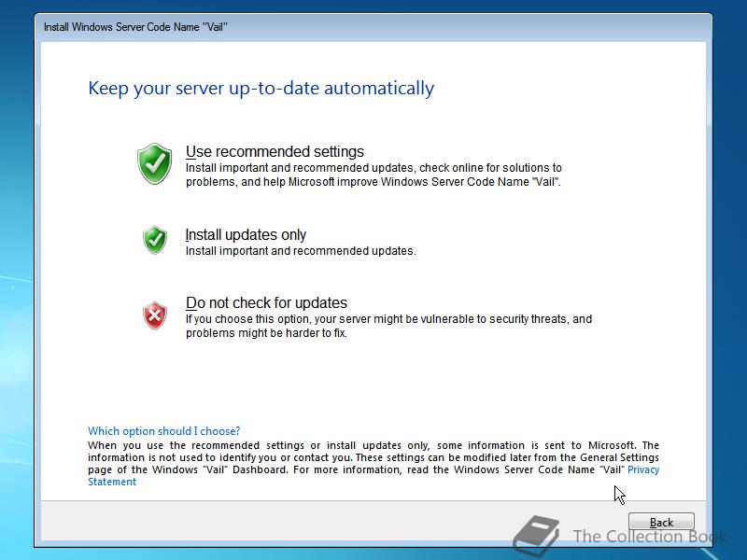
Task: Select Do not check for updates
Action: coord(266,302)
